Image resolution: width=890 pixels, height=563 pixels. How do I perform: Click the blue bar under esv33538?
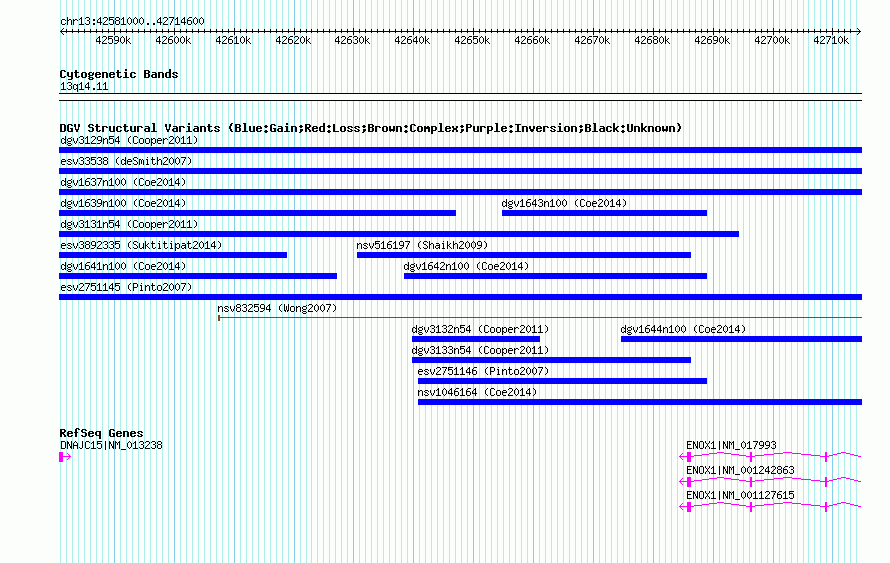click(x=460, y=171)
